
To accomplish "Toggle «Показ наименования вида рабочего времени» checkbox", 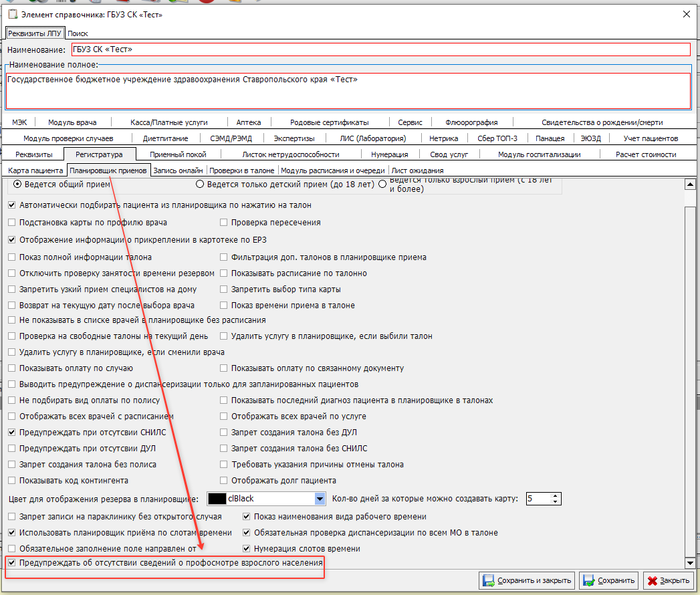I will click(x=247, y=516).
